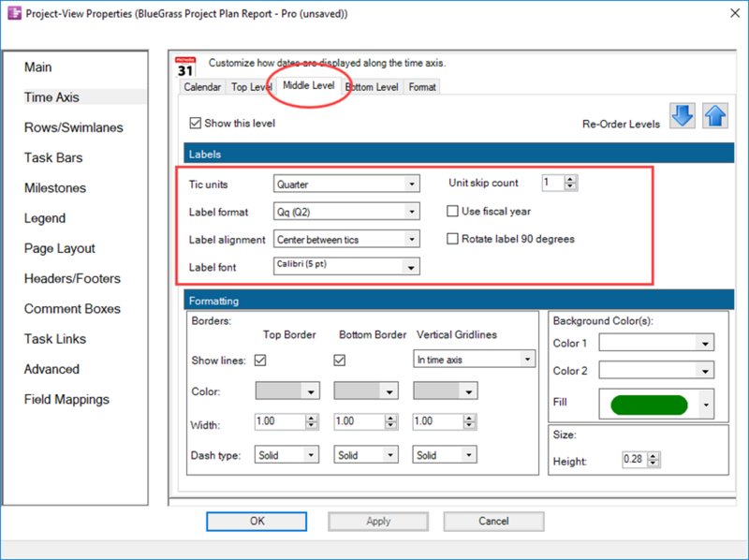Click the Top Border width field
Viewport: 749px width, 560px height.
(x=280, y=421)
